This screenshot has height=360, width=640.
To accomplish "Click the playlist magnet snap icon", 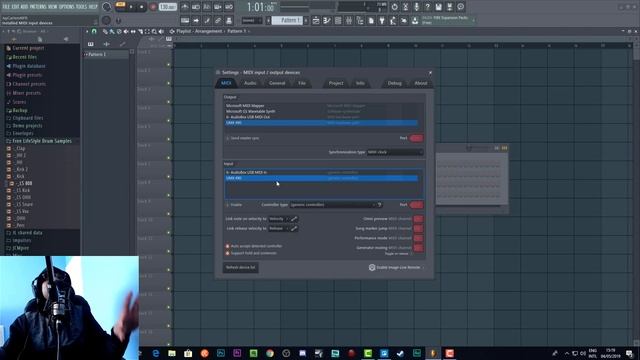I will [x=94, y=31].
